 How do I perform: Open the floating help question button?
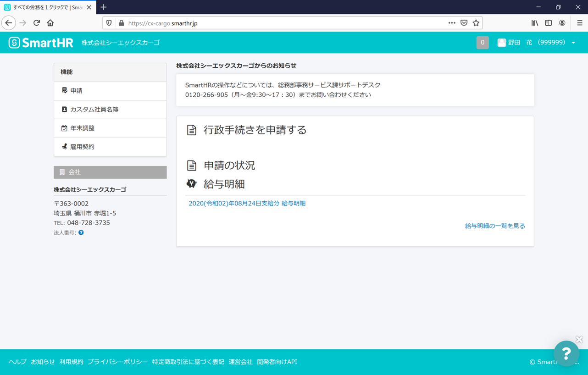566,353
